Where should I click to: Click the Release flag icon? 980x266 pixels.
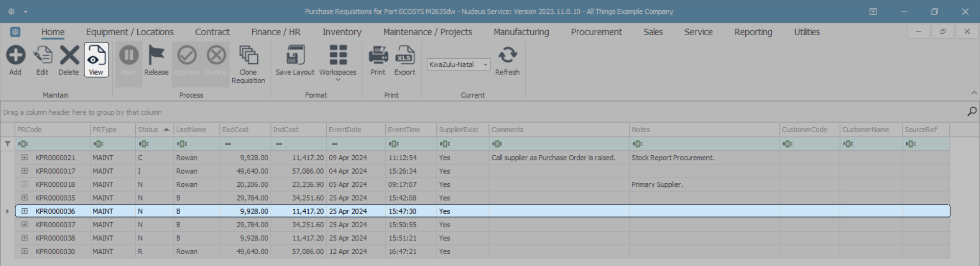[x=156, y=55]
